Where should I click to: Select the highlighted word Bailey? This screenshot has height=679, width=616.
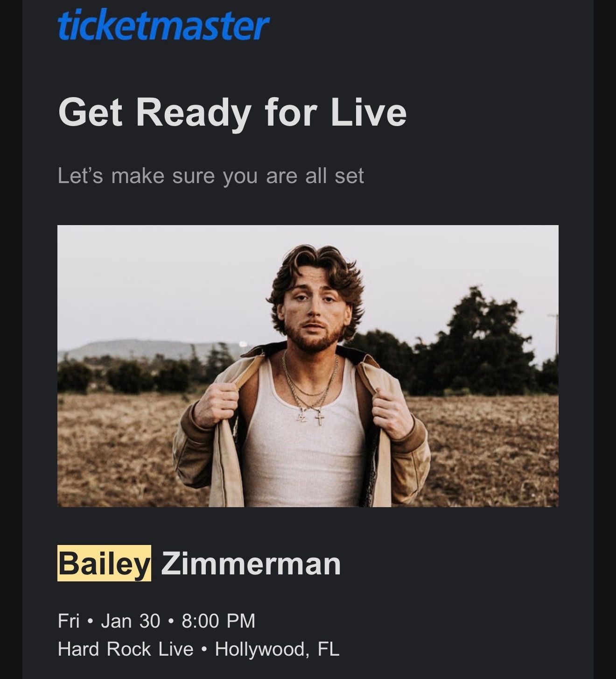(x=104, y=563)
